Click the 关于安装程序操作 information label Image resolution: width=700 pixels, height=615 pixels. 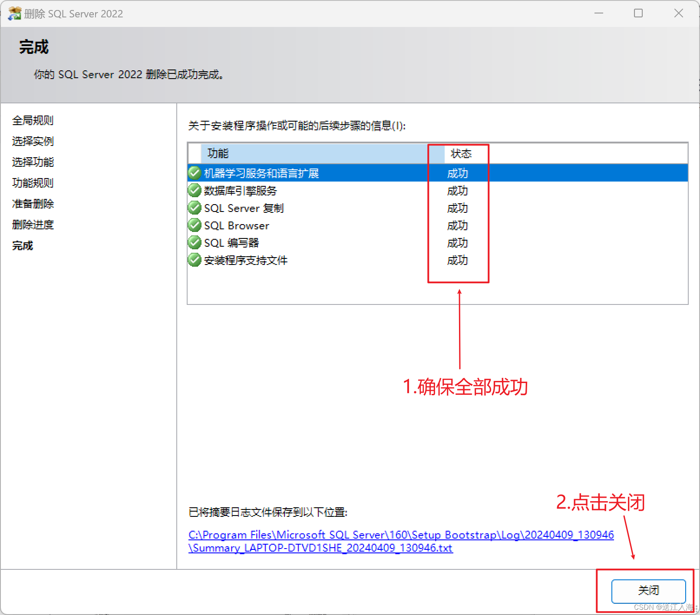(297, 126)
